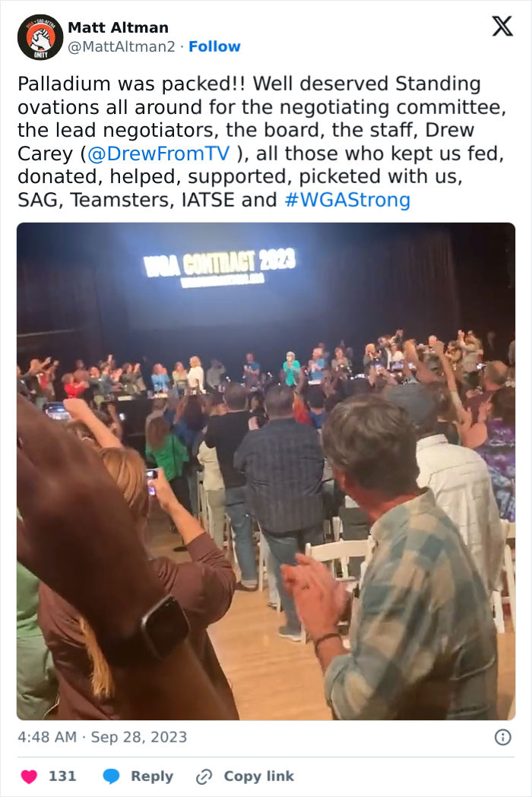Click the smartwatch in the video foreground
532x797 pixels.
165,627
